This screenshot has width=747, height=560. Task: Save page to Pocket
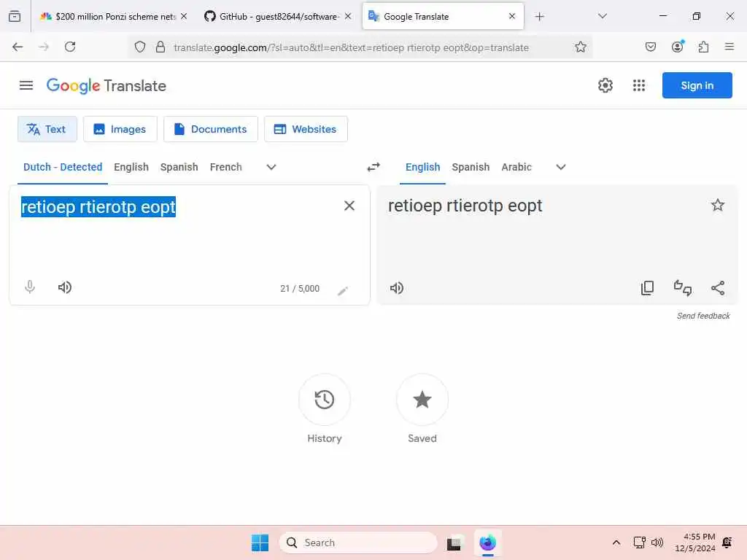(x=651, y=47)
